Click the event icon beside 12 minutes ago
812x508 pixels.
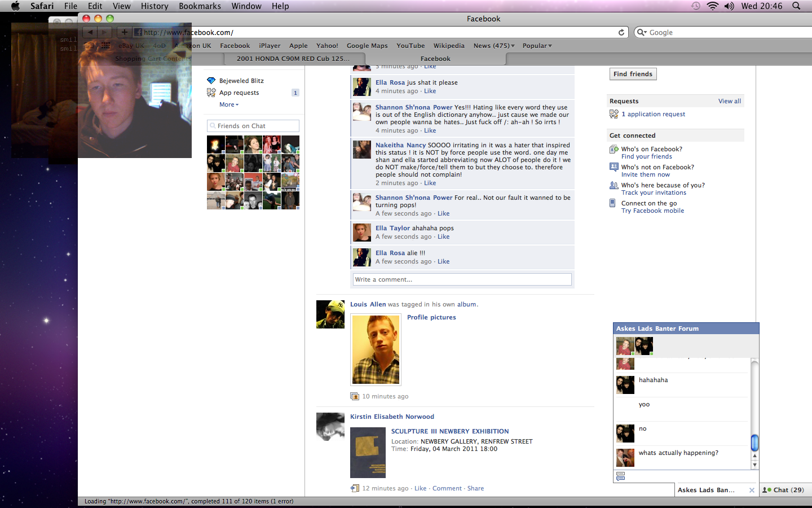[x=355, y=488]
